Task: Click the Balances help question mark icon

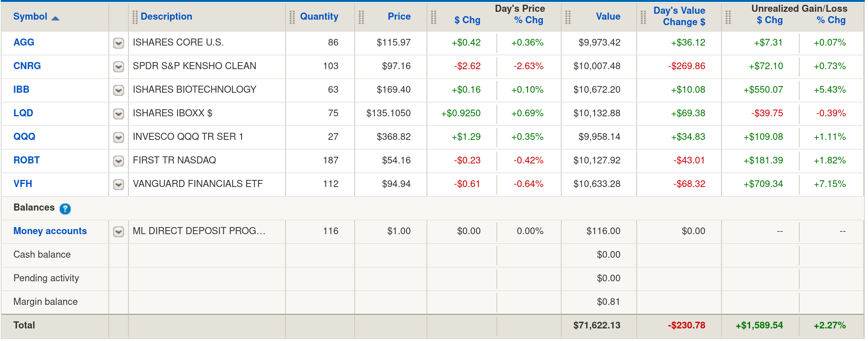Action: point(65,209)
